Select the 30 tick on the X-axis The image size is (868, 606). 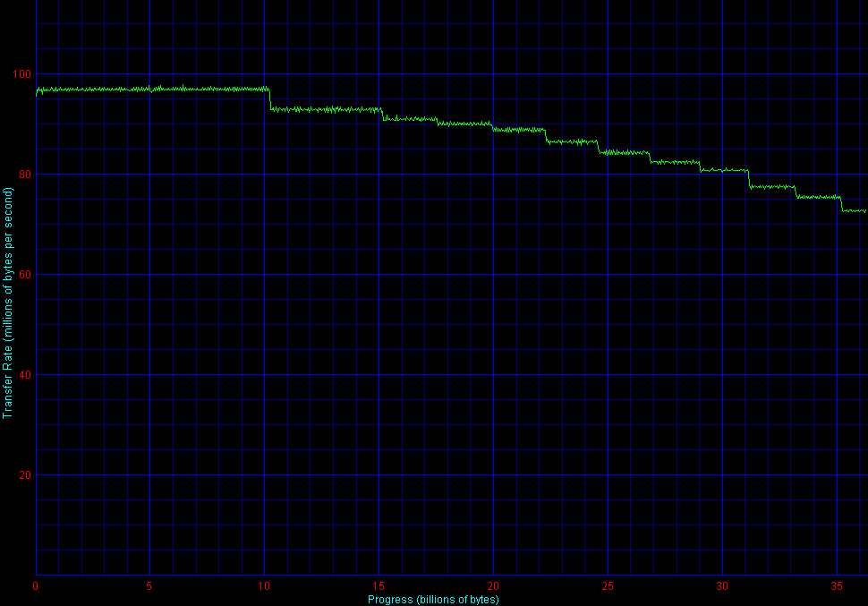click(x=722, y=586)
